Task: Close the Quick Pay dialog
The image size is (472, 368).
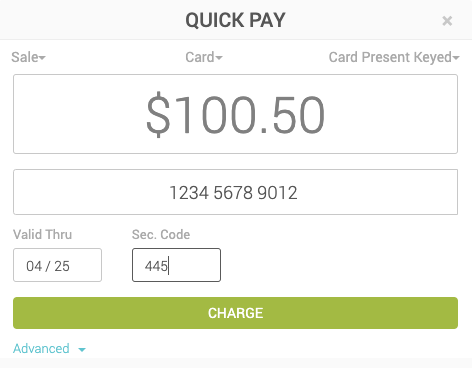Action: pos(447,21)
